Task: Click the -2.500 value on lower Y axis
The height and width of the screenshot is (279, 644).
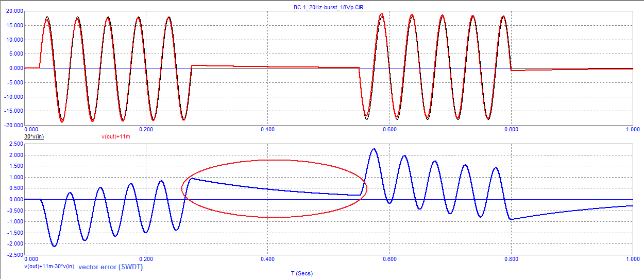Action: tap(15, 255)
